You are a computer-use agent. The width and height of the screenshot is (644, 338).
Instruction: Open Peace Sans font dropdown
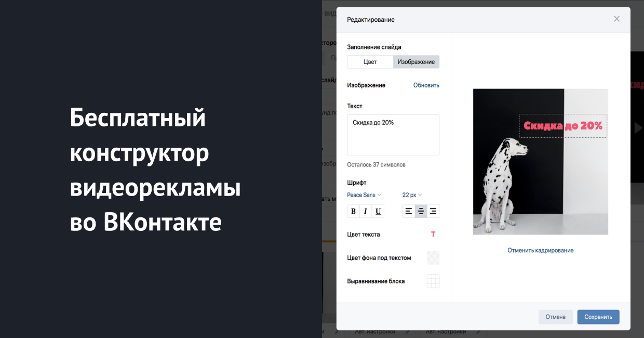pyautogui.click(x=364, y=195)
